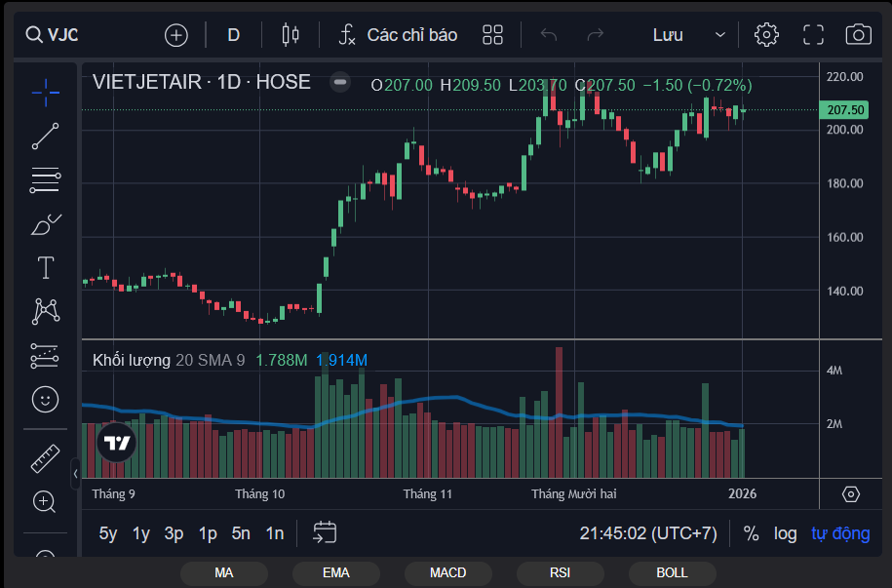The image size is (892, 588).
Task: Open the D timeframe interval selector
Action: coord(234,35)
